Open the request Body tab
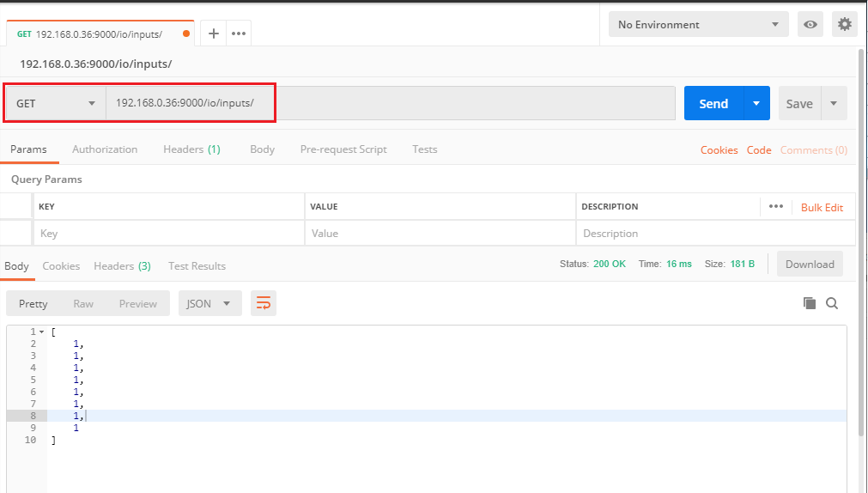Viewport: 868px width, 493px height. pyautogui.click(x=263, y=149)
